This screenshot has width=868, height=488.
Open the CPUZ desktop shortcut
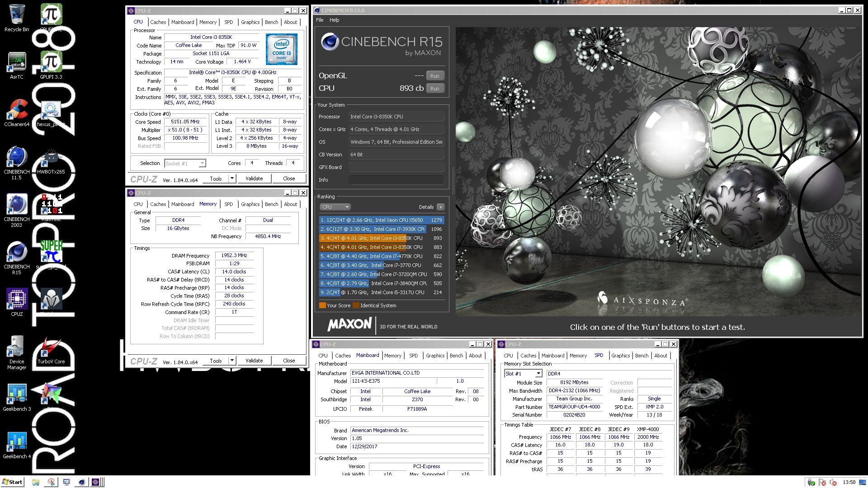pyautogui.click(x=17, y=302)
